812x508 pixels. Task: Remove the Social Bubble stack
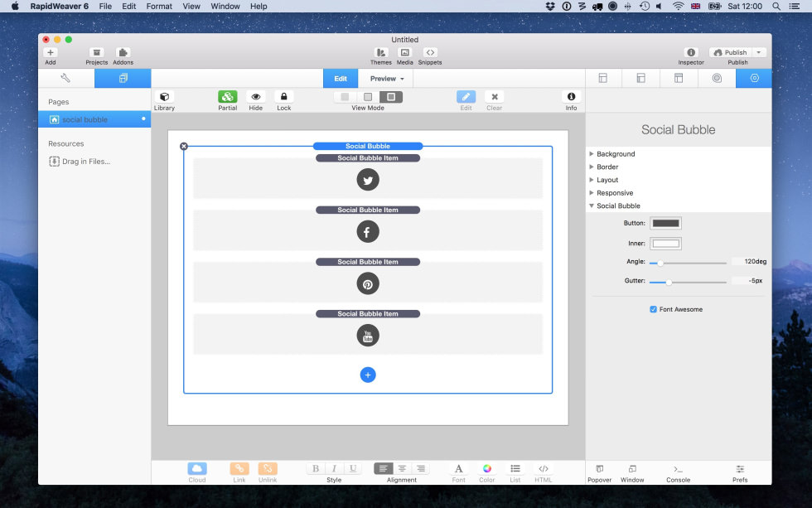click(x=184, y=147)
